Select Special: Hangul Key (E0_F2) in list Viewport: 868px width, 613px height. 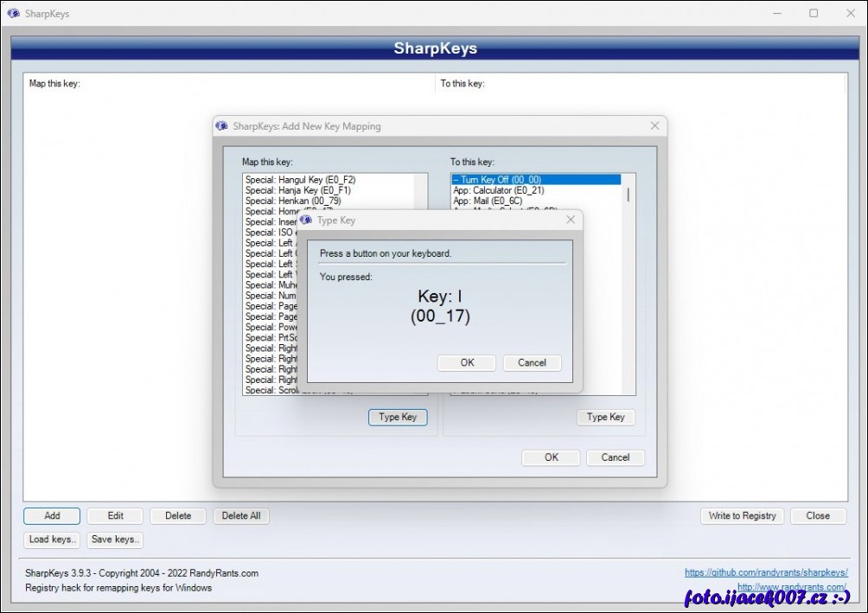pos(300,180)
